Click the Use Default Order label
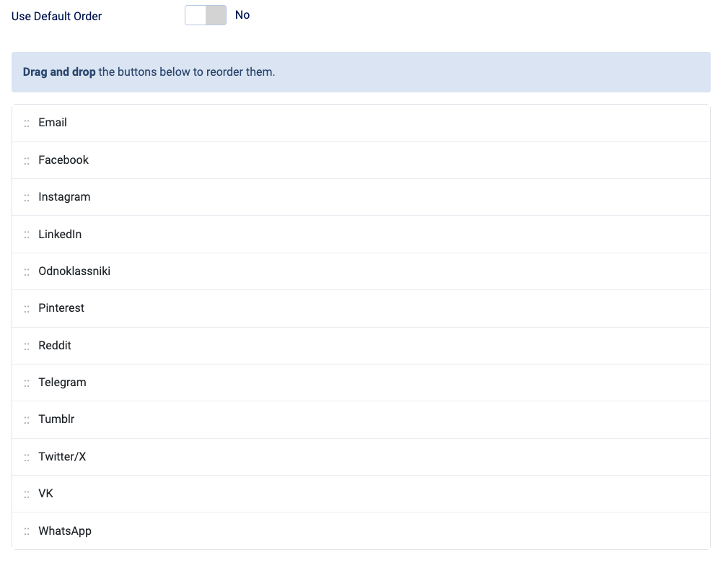This screenshot has height=563, width=728. pyautogui.click(x=57, y=16)
